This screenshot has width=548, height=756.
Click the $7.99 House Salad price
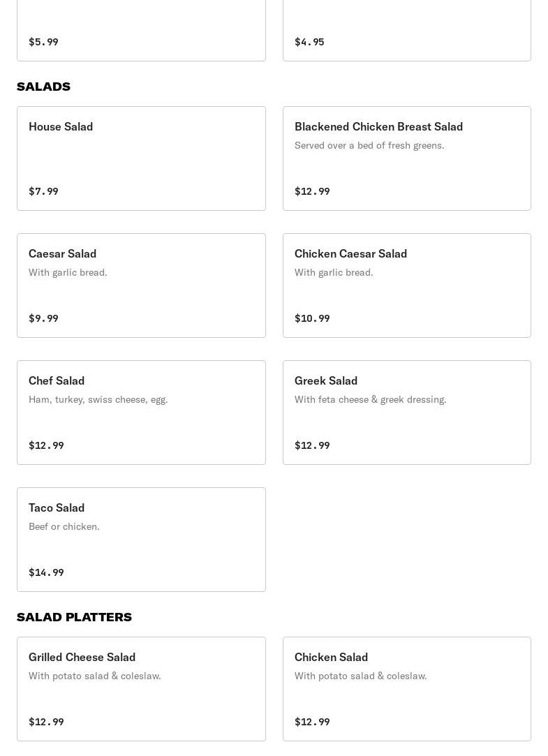pos(43,191)
